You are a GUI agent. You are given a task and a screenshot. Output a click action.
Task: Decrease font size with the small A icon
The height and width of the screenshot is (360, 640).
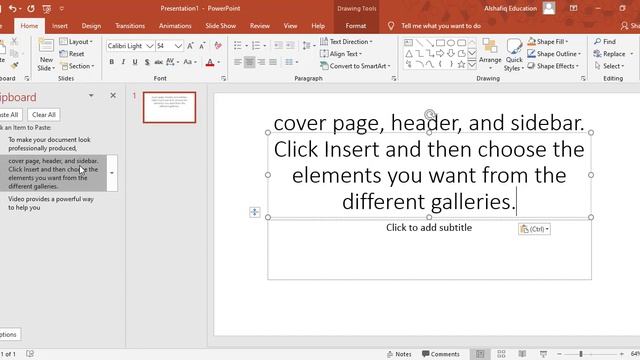(202, 46)
